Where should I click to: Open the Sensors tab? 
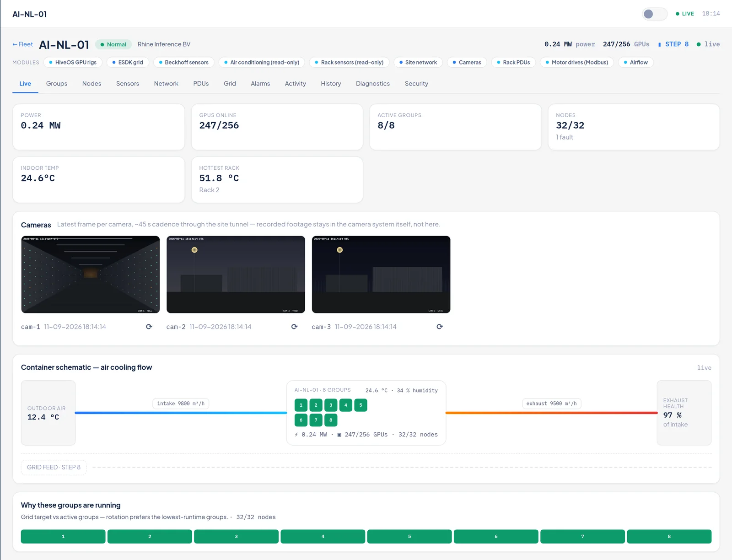pos(128,84)
